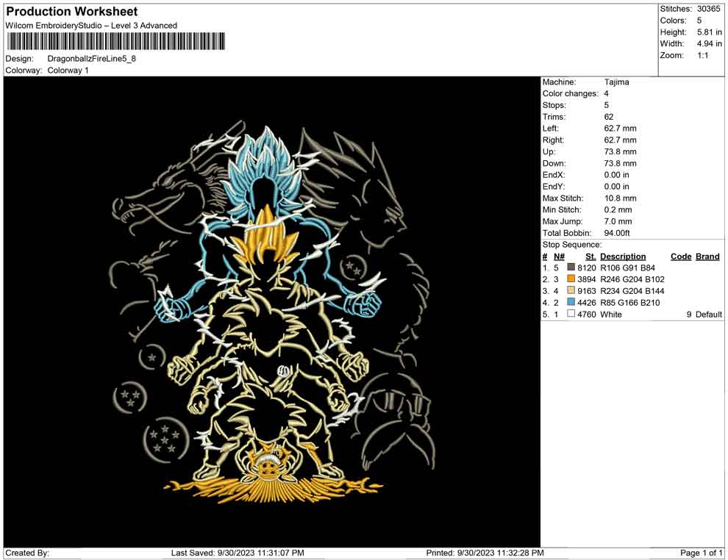Image resolution: width=728 pixels, height=560 pixels.
Task: Click the "Colors:" label in header
Action: pyautogui.click(x=673, y=21)
